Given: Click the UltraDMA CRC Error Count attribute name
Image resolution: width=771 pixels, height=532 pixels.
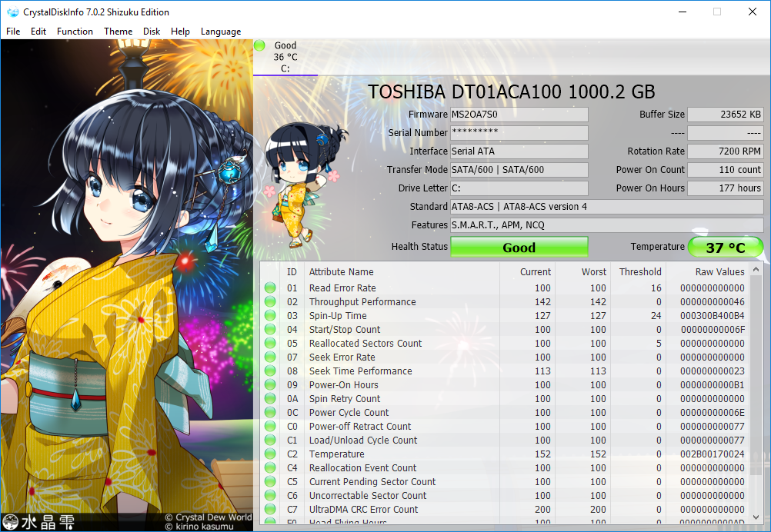Looking at the screenshot, I should coord(363,510).
